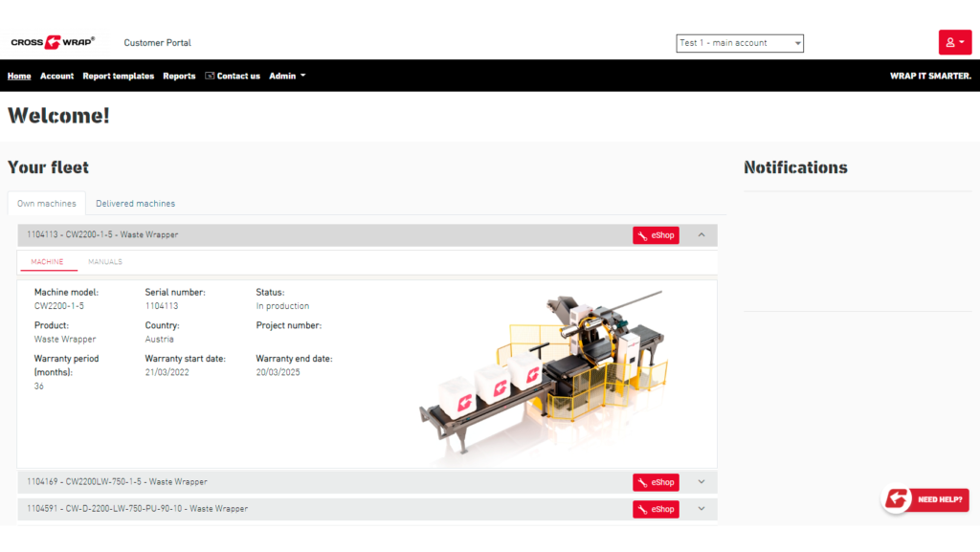Switch to the Delivered machines tab
The image size is (980, 552).
pos(135,204)
